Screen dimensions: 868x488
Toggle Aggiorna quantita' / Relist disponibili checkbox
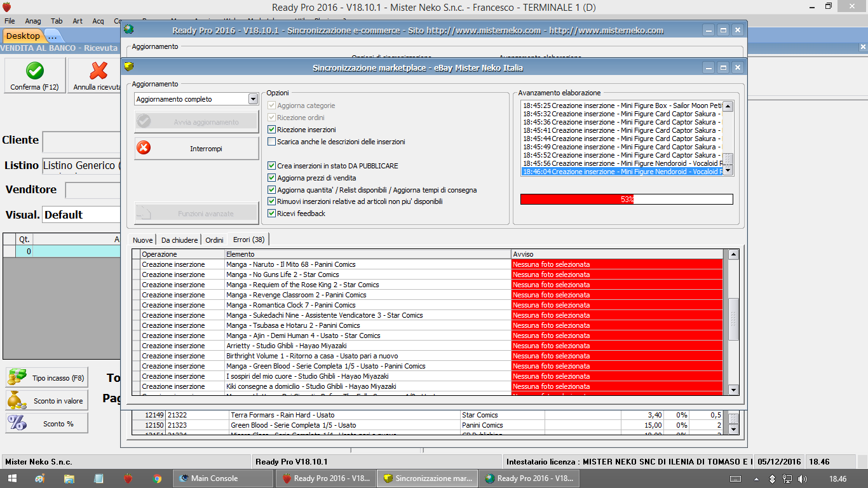[x=272, y=190]
